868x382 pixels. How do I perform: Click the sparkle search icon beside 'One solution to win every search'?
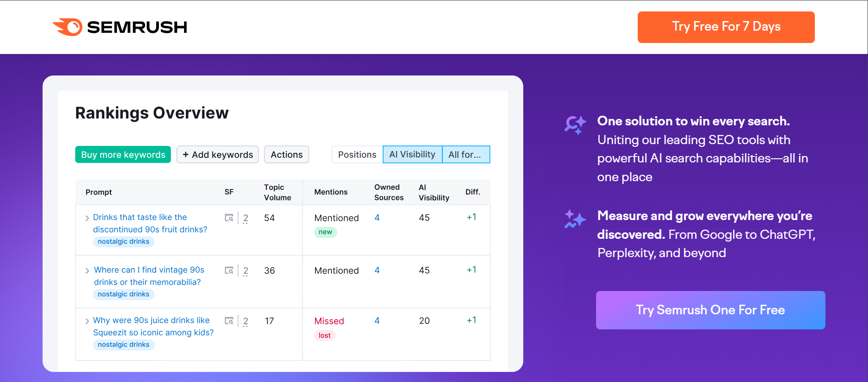click(x=575, y=124)
